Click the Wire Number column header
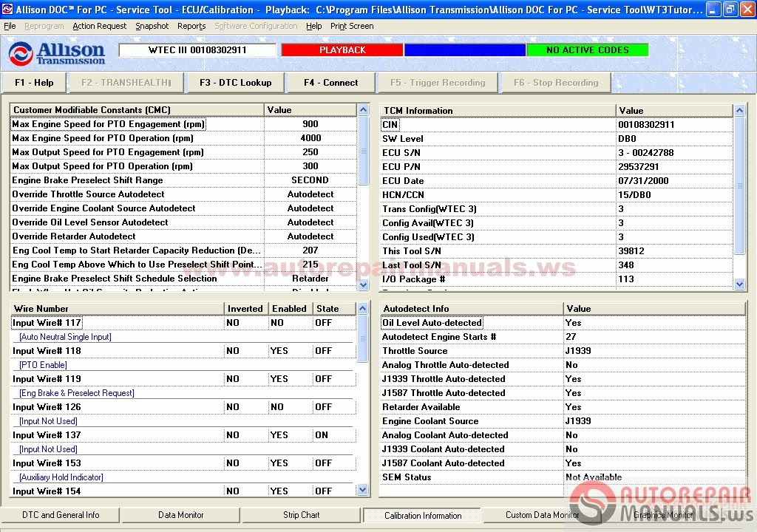Viewport: 757px width, 532px height. pos(118,308)
